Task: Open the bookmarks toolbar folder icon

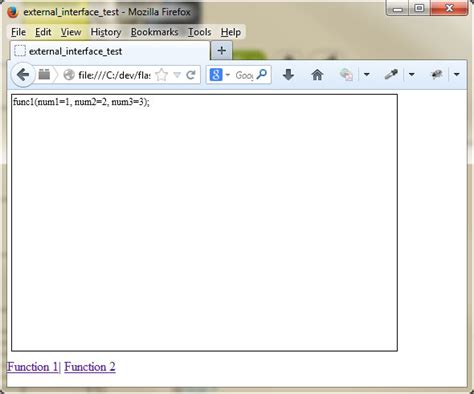Action: pos(44,75)
